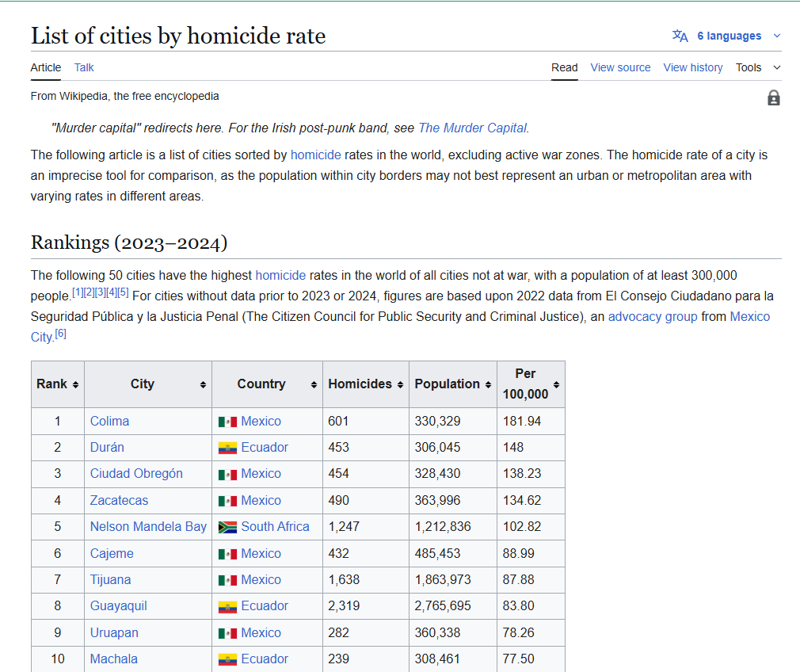Open the Mexico country link in Colima row
Screen dimensions: 800x672
click(261, 422)
